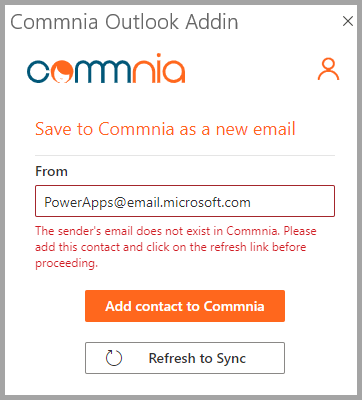Image resolution: width=362 pixels, height=400 pixels.
Task: Click the Commnia logo
Action: 106,68
